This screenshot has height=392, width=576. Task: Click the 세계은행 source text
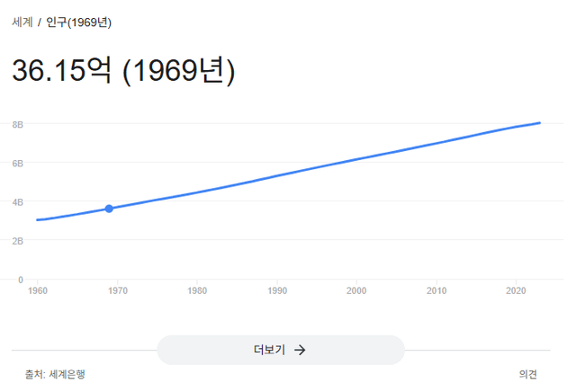(x=67, y=374)
